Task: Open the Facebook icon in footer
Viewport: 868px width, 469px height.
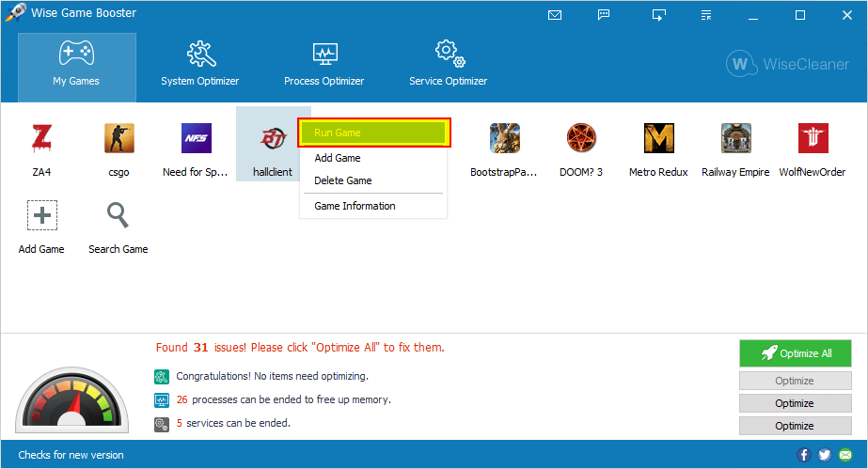Action: click(x=804, y=455)
